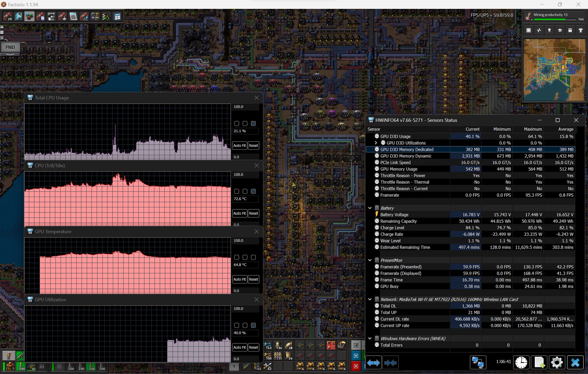Screen dimensions: 588x374
Task: Click the blue X close sensors button
Action: (x=575, y=363)
